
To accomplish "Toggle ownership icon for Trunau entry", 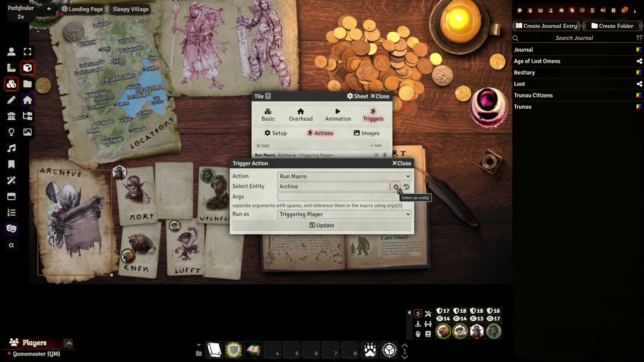I will (x=639, y=107).
